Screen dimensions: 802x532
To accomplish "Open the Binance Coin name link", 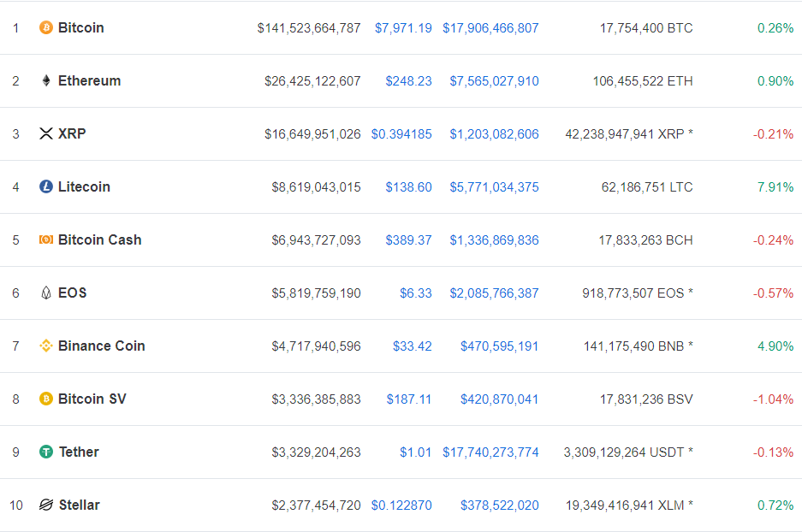I will [102, 346].
